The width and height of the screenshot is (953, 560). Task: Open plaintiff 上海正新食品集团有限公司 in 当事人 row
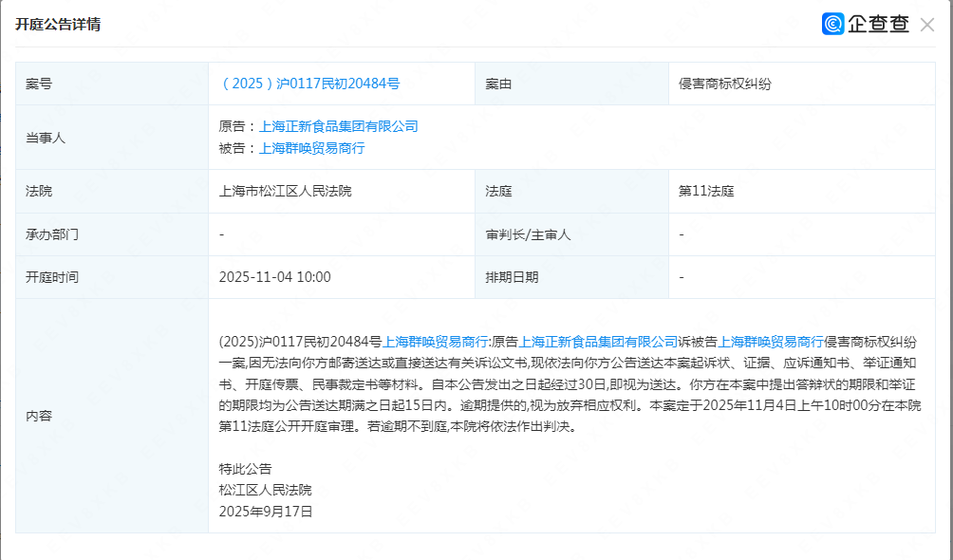(x=339, y=126)
